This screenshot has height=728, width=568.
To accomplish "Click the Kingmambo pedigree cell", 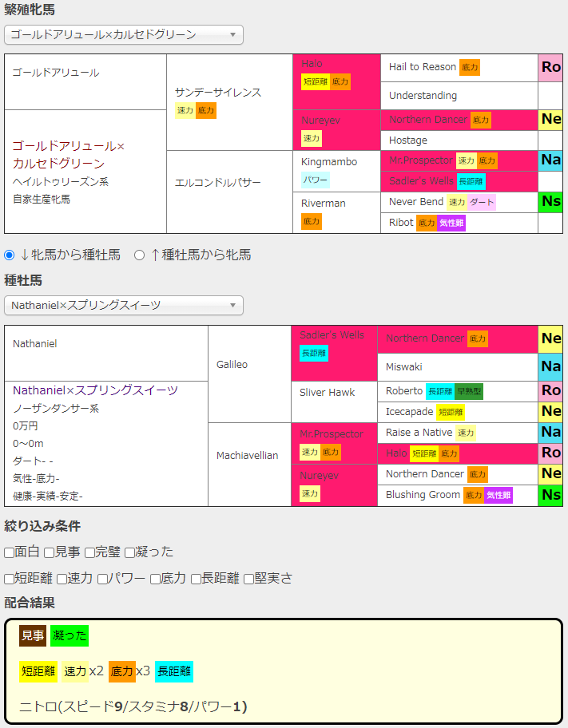I will pyautogui.click(x=328, y=162).
